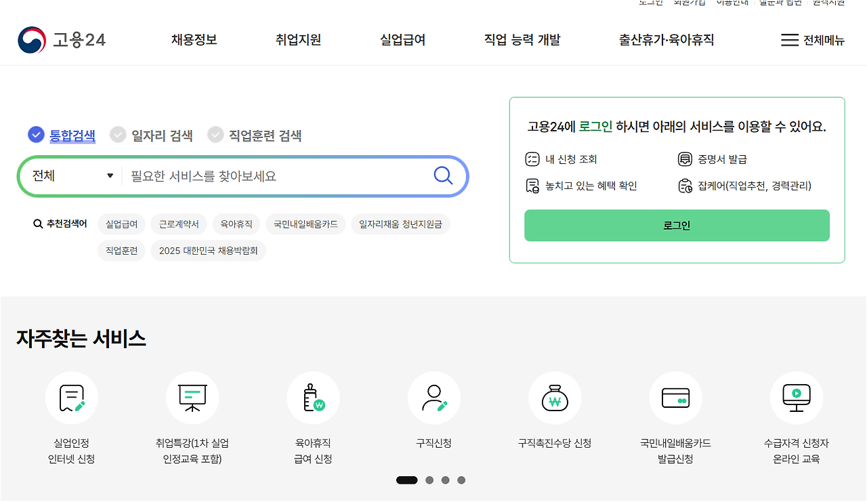Open the 전체 search category dropdown

[70, 175]
